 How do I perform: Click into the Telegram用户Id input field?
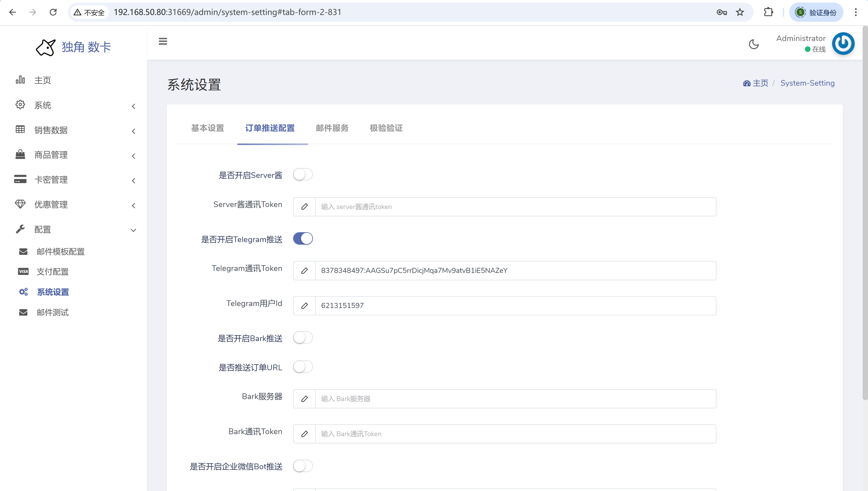coord(515,306)
